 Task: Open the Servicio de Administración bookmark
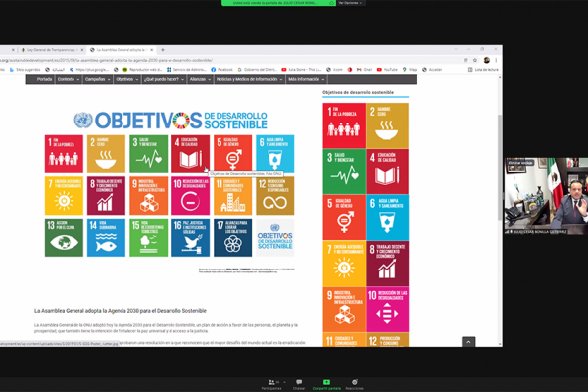[x=186, y=70]
